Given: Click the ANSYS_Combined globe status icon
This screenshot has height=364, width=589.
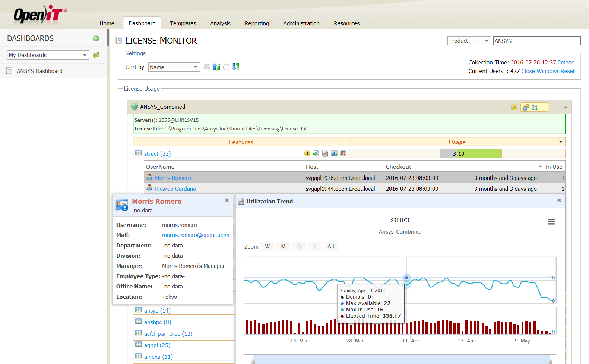Looking at the screenshot, I should 134,107.
